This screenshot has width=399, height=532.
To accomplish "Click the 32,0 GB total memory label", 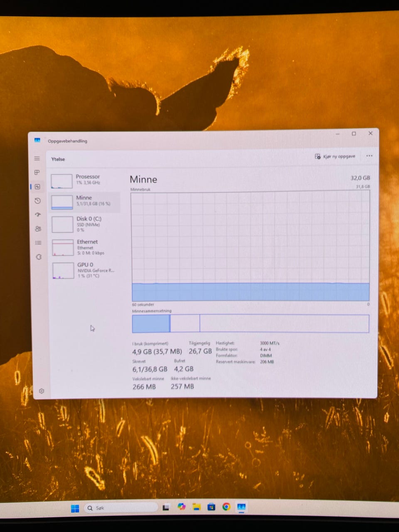I will pyautogui.click(x=360, y=178).
